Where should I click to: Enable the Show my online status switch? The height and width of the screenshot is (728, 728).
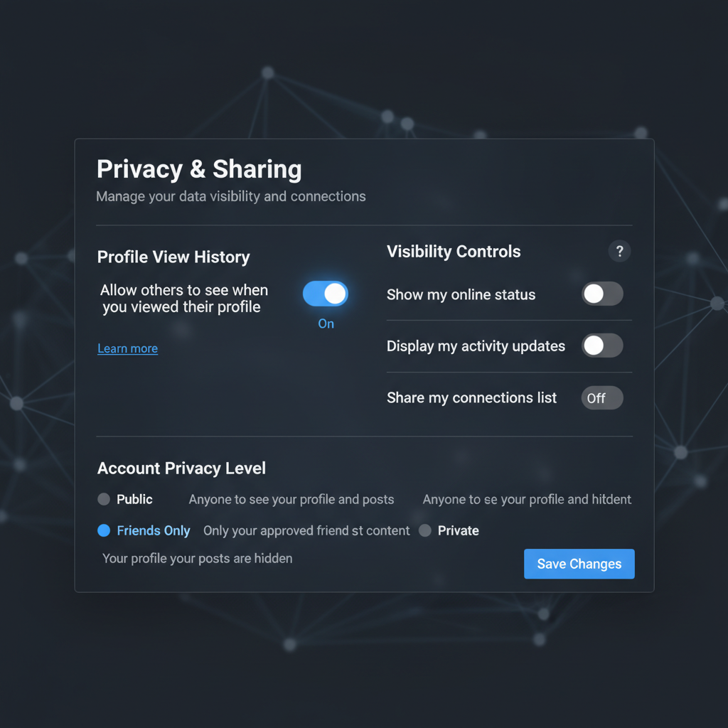[x=602, y=294]
